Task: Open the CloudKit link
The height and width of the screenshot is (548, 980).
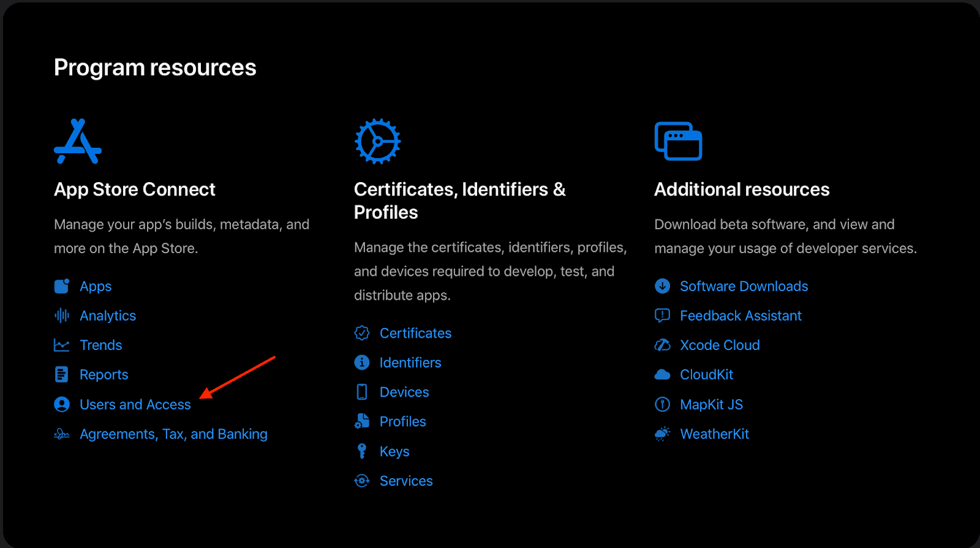Action: coord(706,375)
